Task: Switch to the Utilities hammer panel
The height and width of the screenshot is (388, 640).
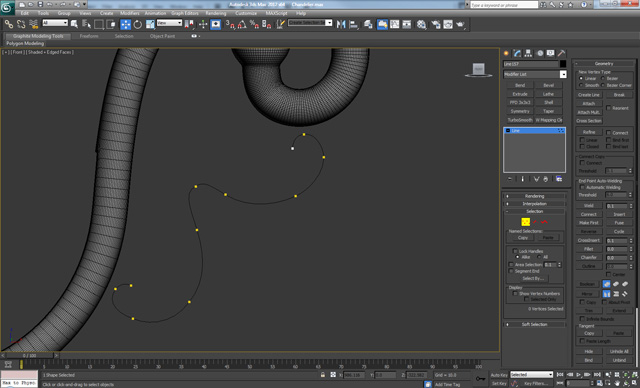Action: (562, 53)
